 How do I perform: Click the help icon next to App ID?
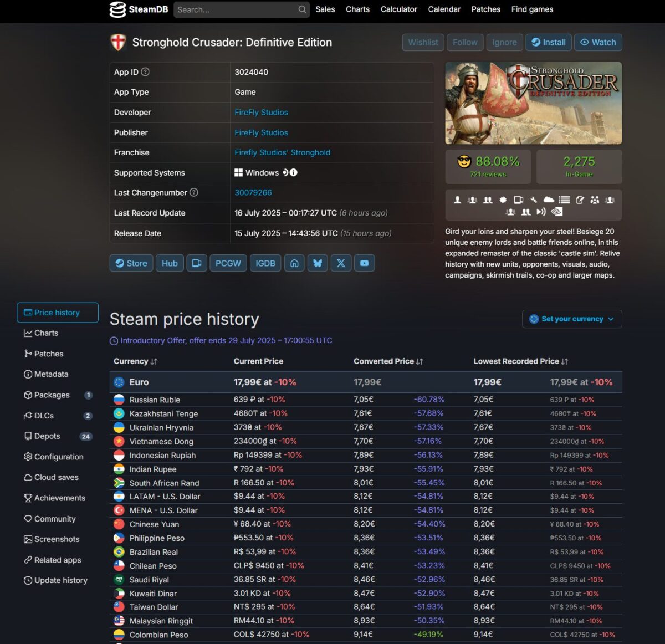tap(145, 72)
